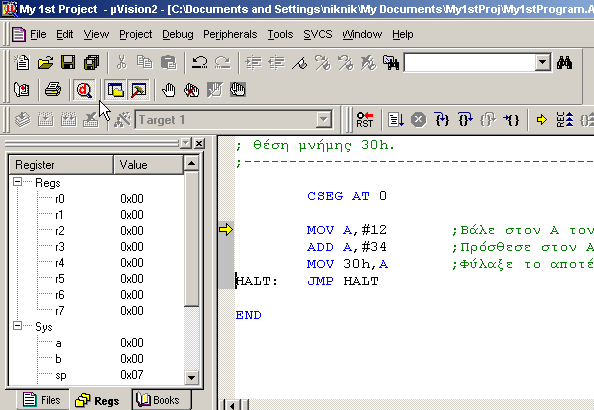Select the sp register row
Viewport: 594px width, 410px height.
tap(97, 375)
